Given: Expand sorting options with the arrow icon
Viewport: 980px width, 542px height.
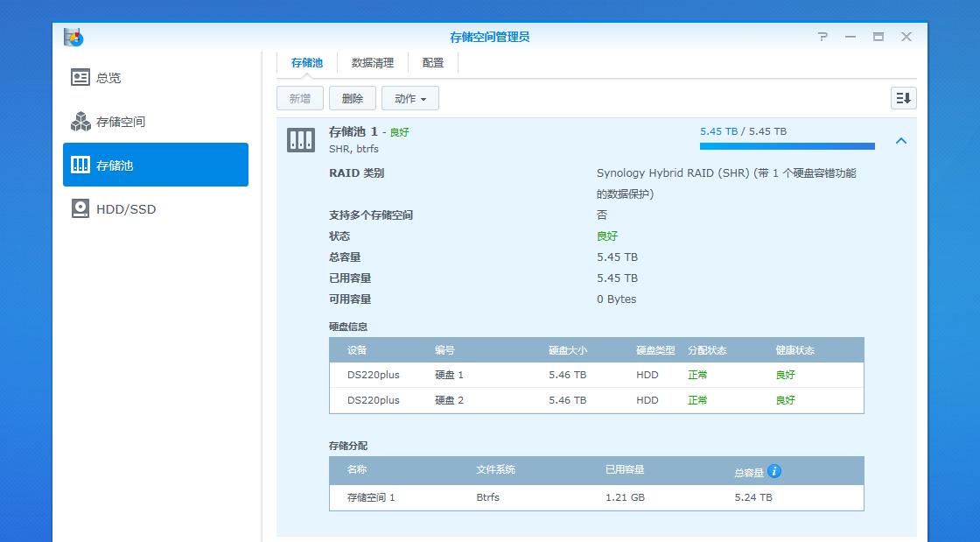Looking at the screenshot, I should click(x=903, y=98).
